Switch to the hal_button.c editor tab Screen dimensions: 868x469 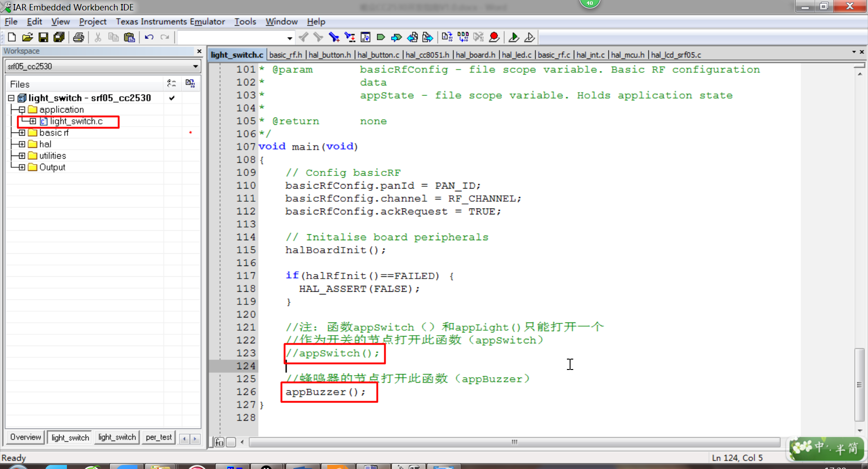378,55
